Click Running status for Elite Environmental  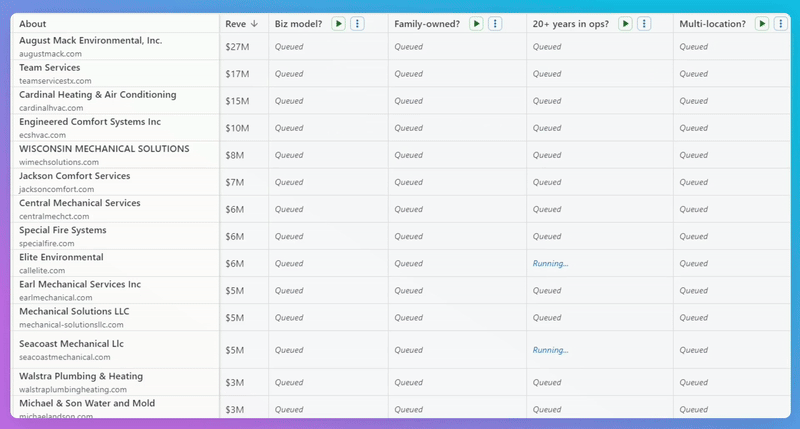point(550,263)
